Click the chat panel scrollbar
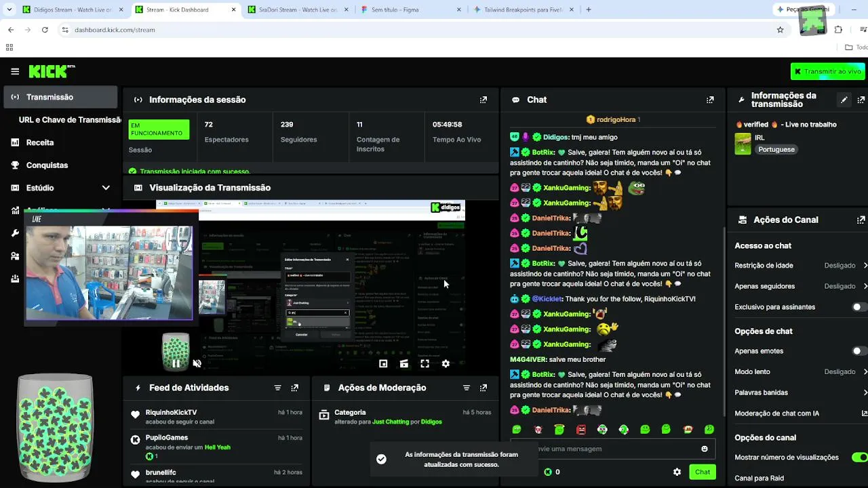The image size is (868, 488). click(x=724, y=322)
